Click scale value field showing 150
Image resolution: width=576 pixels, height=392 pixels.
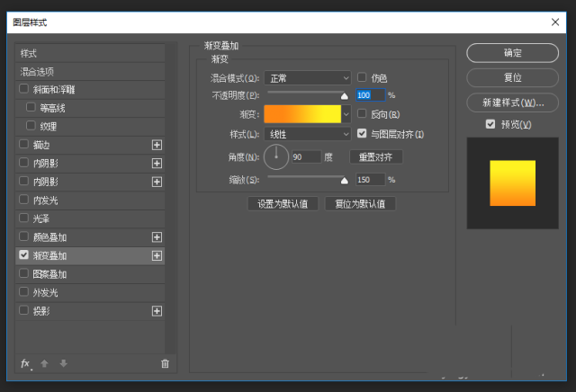tap(370, 180)
